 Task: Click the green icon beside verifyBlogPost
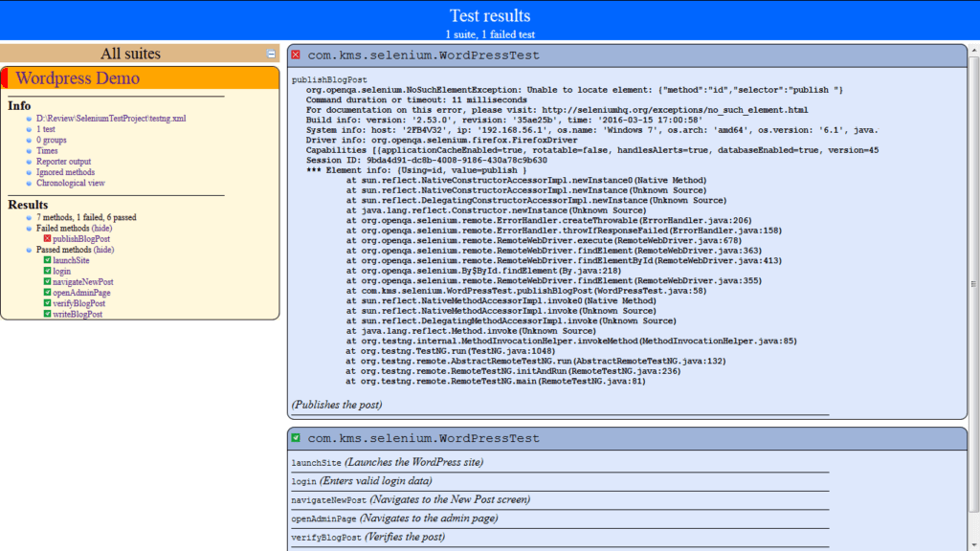point(47,303)
